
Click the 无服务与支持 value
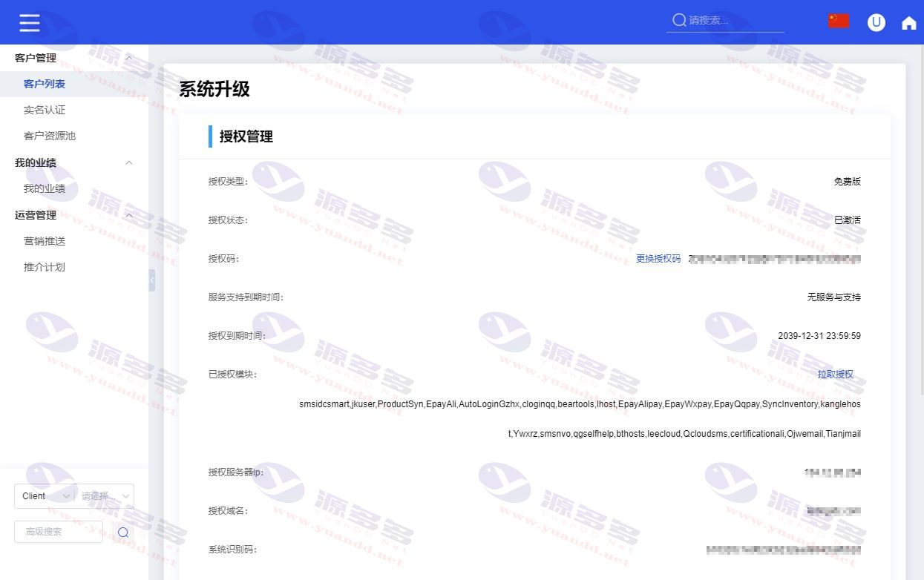[834, 297]
